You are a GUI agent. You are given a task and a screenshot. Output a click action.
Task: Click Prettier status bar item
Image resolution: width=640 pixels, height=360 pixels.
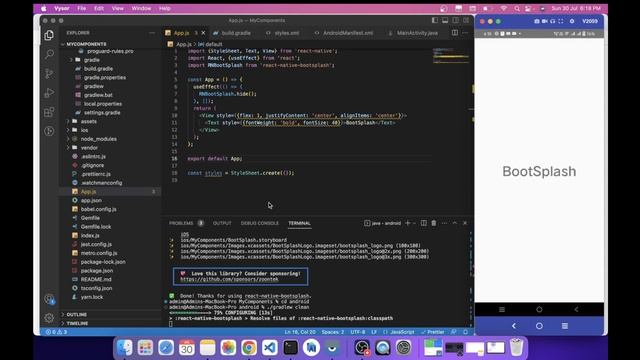coord(433,332)
